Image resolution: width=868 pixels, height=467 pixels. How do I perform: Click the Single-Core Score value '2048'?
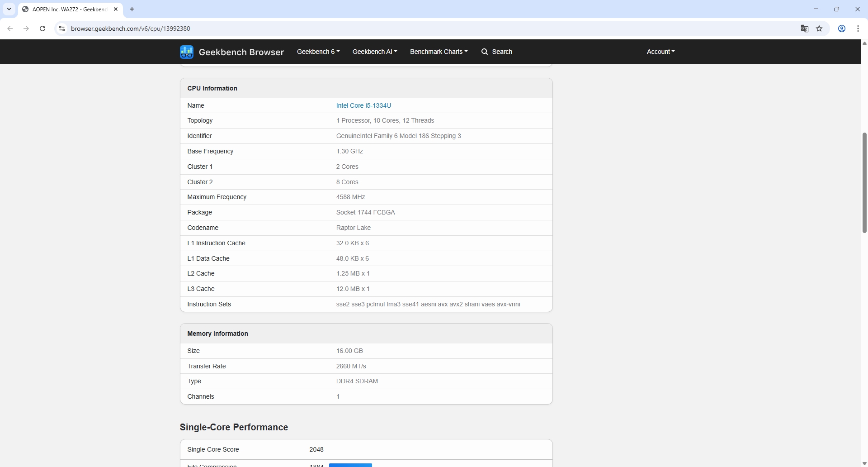click(316, 449)
